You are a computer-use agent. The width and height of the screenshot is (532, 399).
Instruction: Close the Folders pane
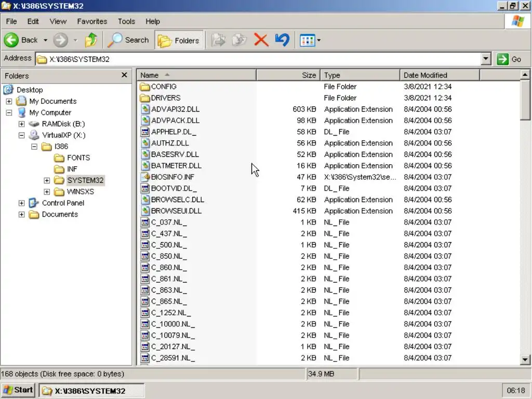[x=124, y=75]
